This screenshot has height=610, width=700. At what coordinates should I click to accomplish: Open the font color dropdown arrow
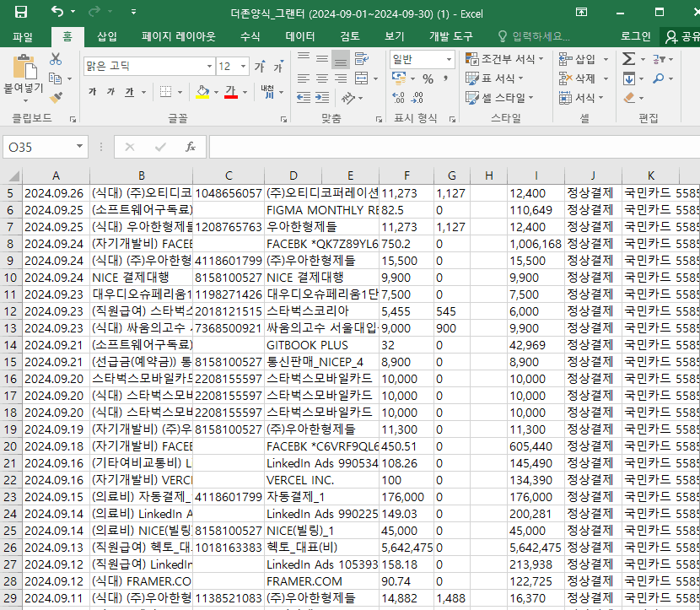coord(245,93)
